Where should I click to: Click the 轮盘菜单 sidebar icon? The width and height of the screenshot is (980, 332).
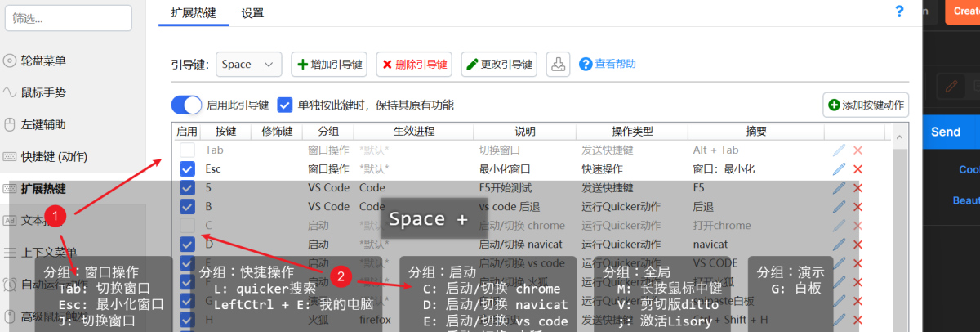pyautogui.click(x=10, y=61)
